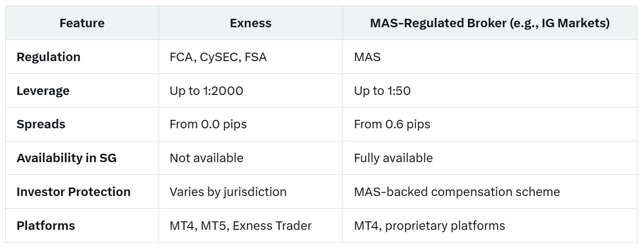The image size is (644, 251).
Task: Click the Up to 1:2000 cell
Action: [207, 91]
